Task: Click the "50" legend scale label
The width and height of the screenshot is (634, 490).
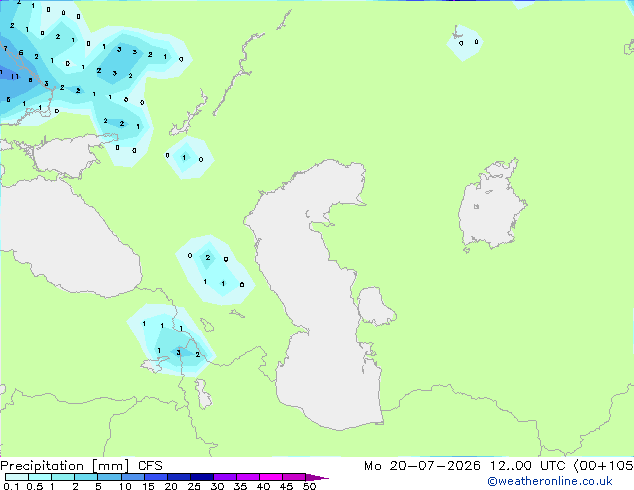Action: (309, 486)
